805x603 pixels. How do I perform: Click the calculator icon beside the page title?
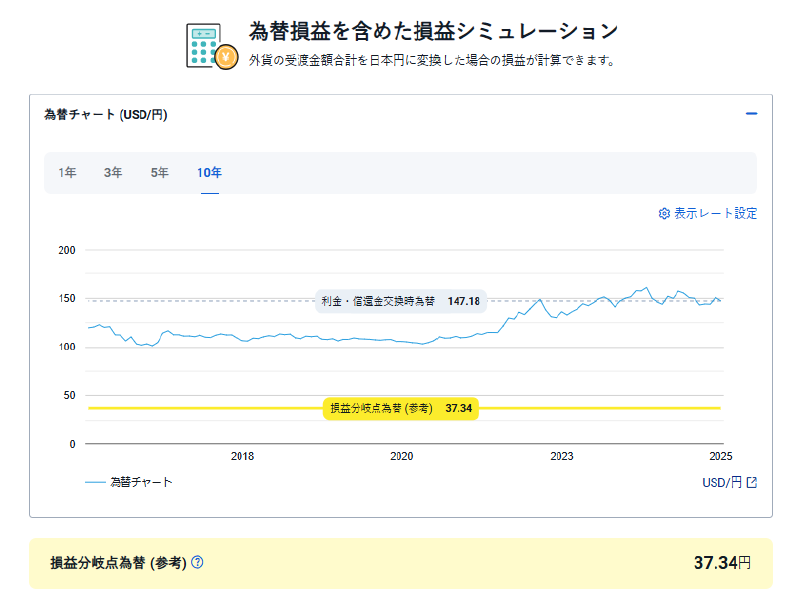click(212, 45)
